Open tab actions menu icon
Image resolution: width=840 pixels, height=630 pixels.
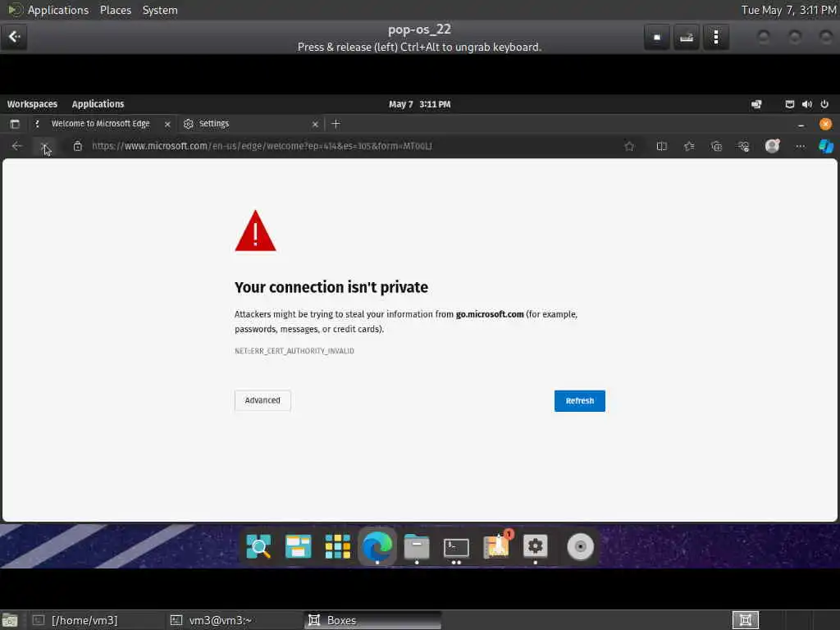pos(15,124)
